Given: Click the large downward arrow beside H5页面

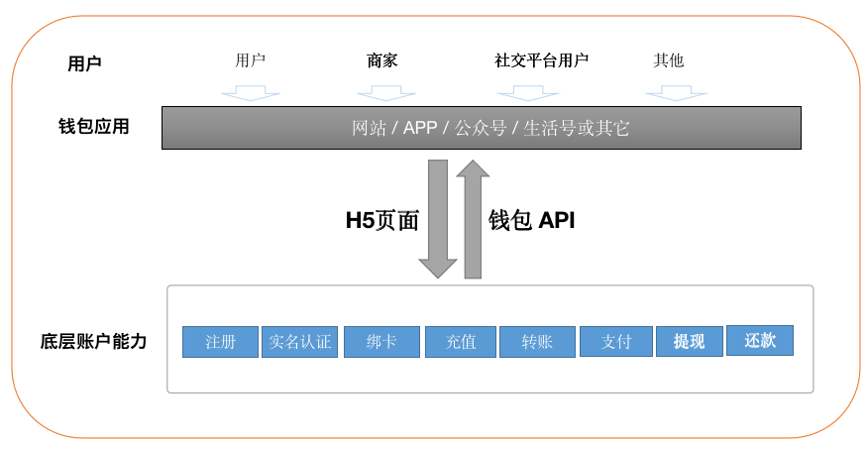Looking at the screenshot, I should pos(438,219).
